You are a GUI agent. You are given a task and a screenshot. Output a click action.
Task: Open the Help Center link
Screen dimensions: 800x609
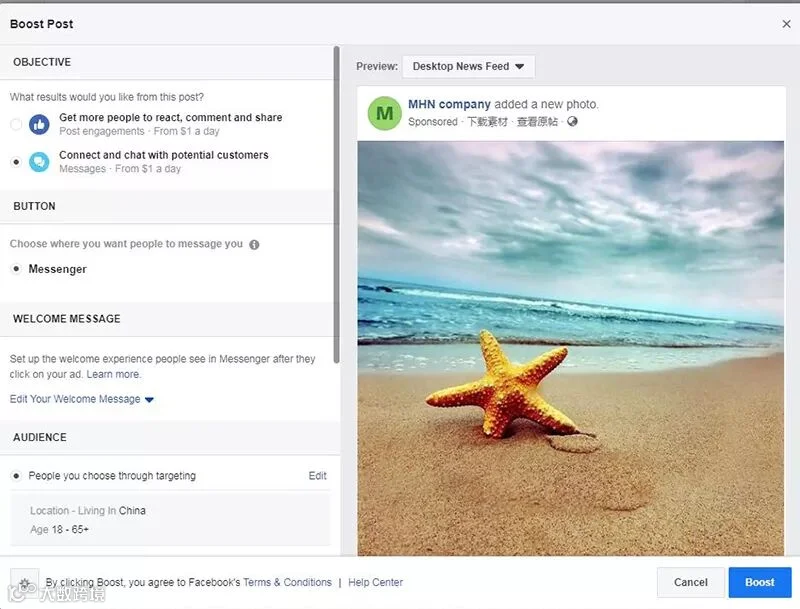tap(376, 582)
